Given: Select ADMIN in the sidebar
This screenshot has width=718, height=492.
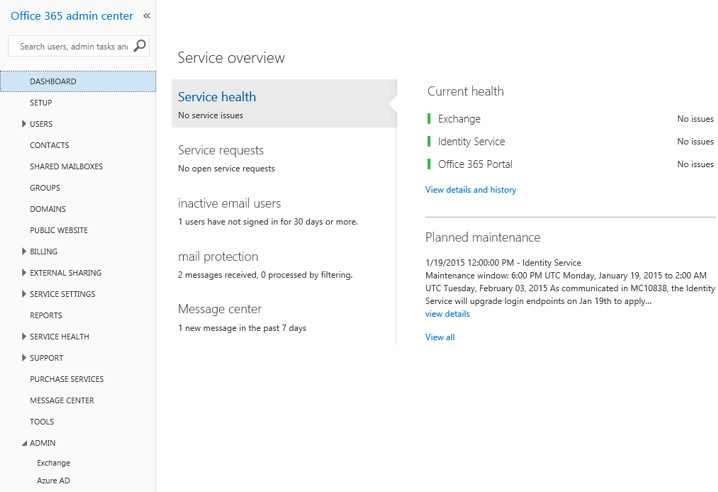Looking at the screenshot, I should pyautogui.click(x=43, y=443).
